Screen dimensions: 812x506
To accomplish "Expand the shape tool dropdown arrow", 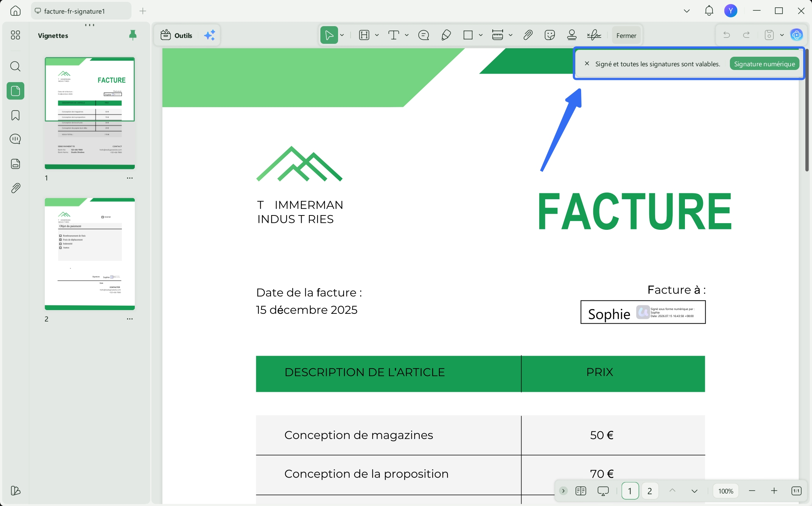I will (481, 35).
